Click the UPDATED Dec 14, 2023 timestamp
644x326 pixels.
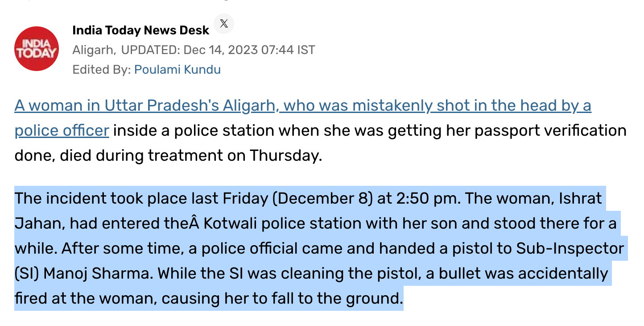click(x=218, y=50)
